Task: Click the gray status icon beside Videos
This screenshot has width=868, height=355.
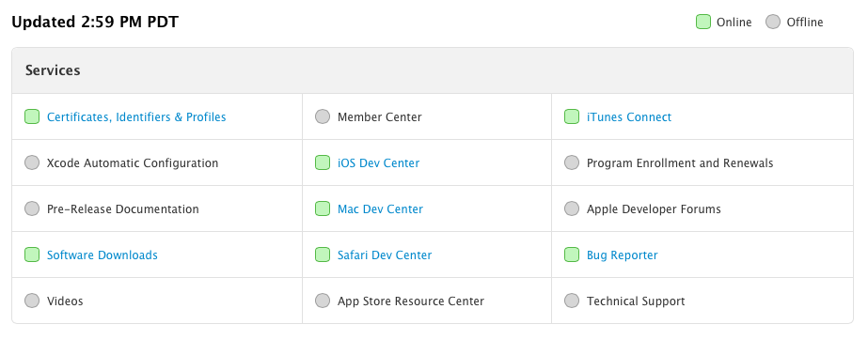Action: pyautogui.click(x=32, y=301)
